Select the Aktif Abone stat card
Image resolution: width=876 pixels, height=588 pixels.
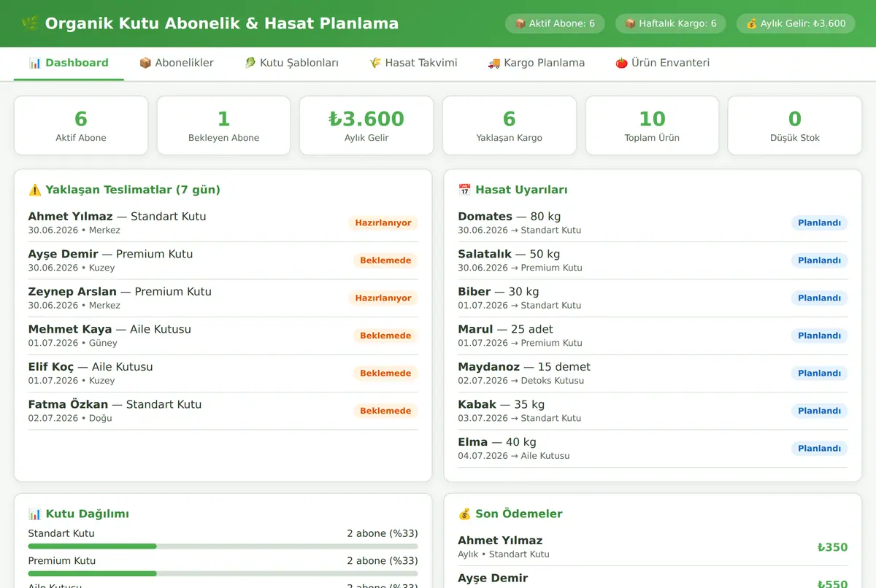coord(81,125)
